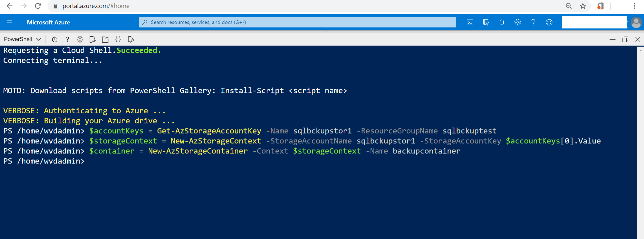Open the Directory and subscription filter
This screenshot has height=239, width=644.
point(486,22)
